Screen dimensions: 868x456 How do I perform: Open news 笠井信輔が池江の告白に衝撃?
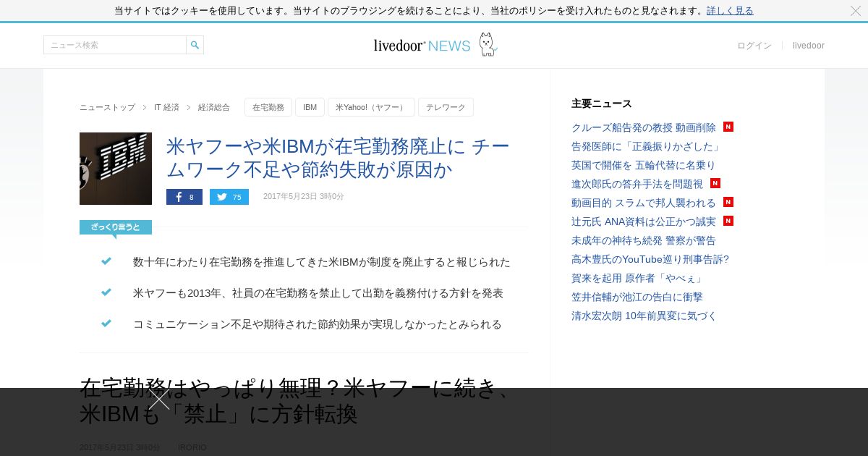pos(637,297)
